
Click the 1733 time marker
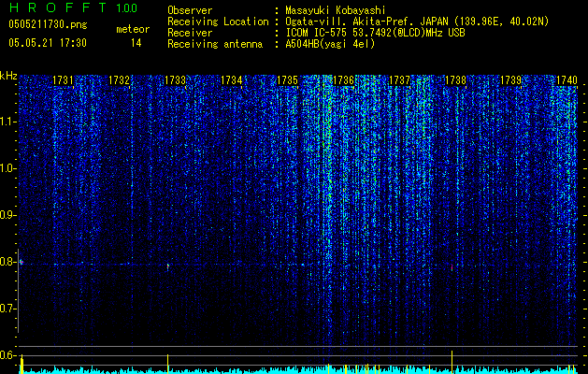pos(175,80)
